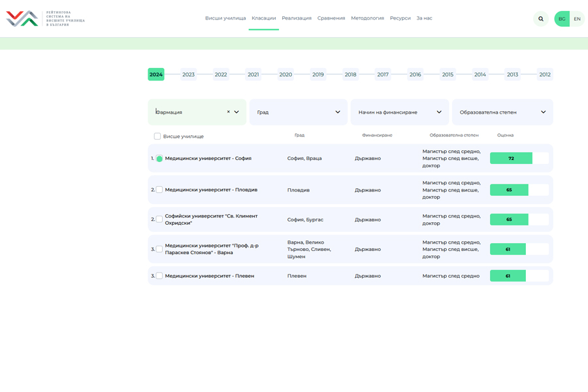Open Софийски университет Св. Климент Охридски link
Screen dimensions: 588x392
(x=212, y=220)
